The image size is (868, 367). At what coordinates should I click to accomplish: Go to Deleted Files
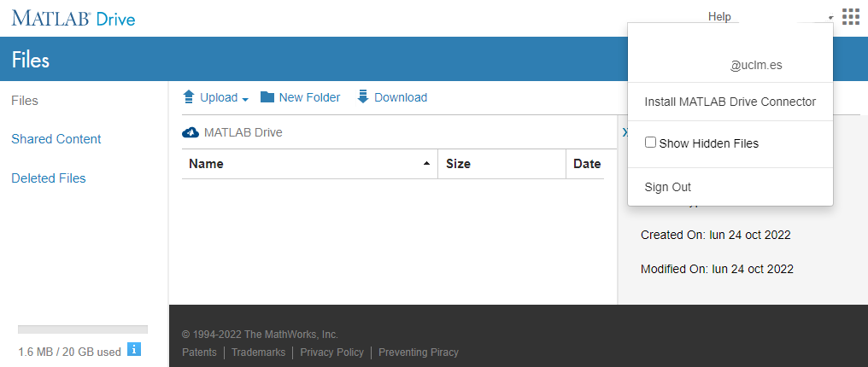[49, 178]
